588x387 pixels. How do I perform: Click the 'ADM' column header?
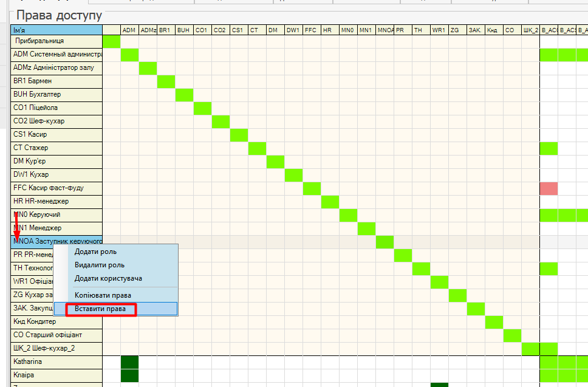point(129,30)
